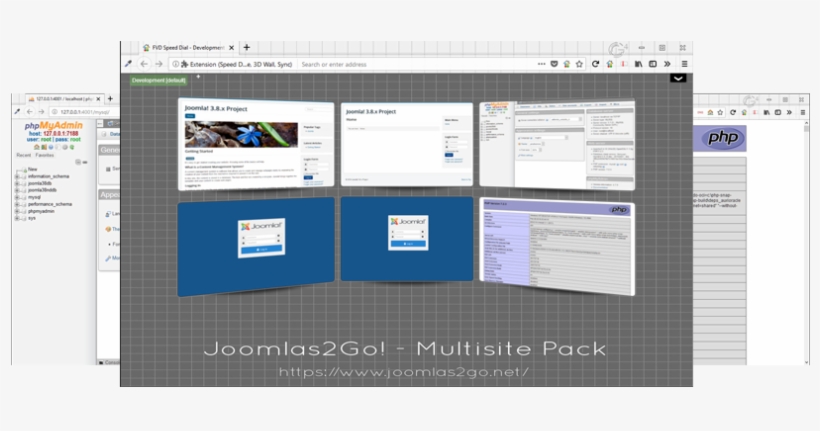Collapse phpMyAdmin navigation with arrow button

click(x=100, y=123)
